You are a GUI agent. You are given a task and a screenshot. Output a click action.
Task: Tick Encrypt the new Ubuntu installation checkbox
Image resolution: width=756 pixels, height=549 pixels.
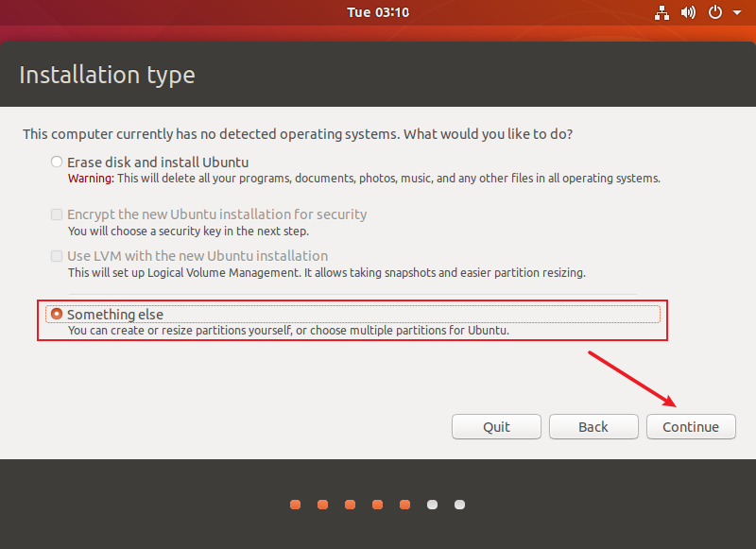(x=57, y=214)
